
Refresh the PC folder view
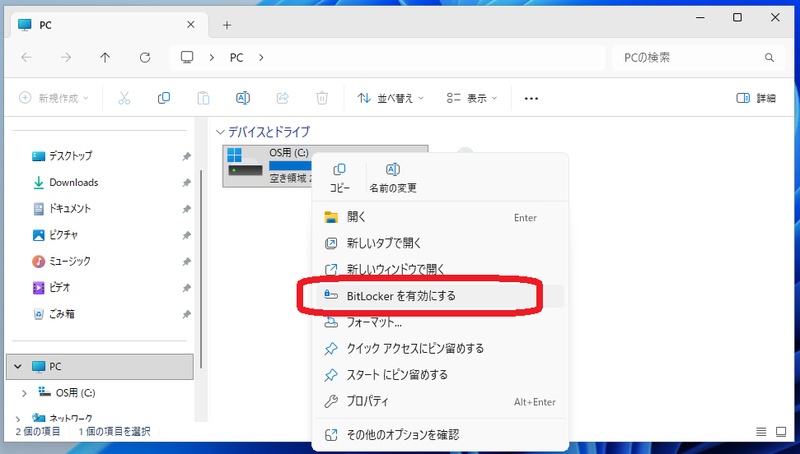(x=145, y=58)
